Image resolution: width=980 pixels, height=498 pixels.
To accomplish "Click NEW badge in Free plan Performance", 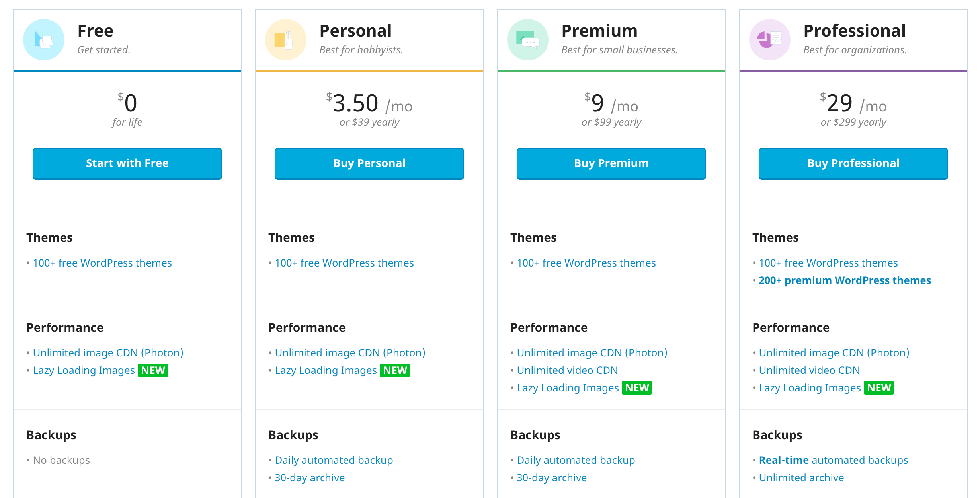I will (x=153, y=370).
